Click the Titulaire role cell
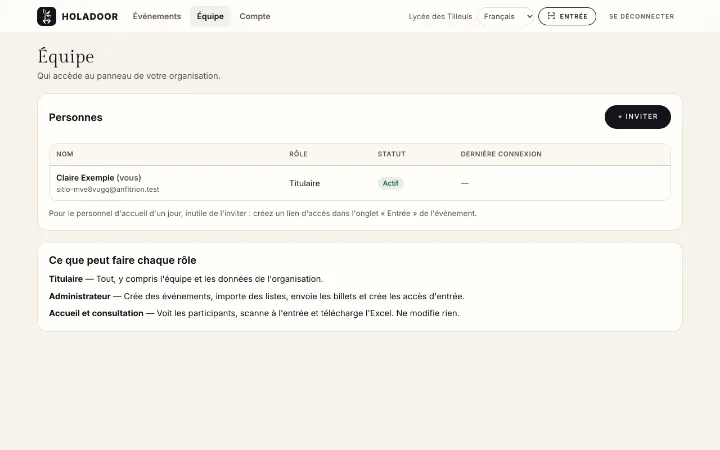Image resolution: width=720 pixels, height=450 pixels. point(304,183)
